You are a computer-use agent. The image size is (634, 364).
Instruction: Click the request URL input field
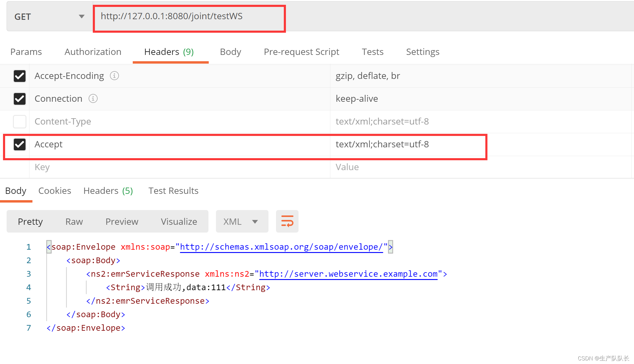[x=189, y=17]
